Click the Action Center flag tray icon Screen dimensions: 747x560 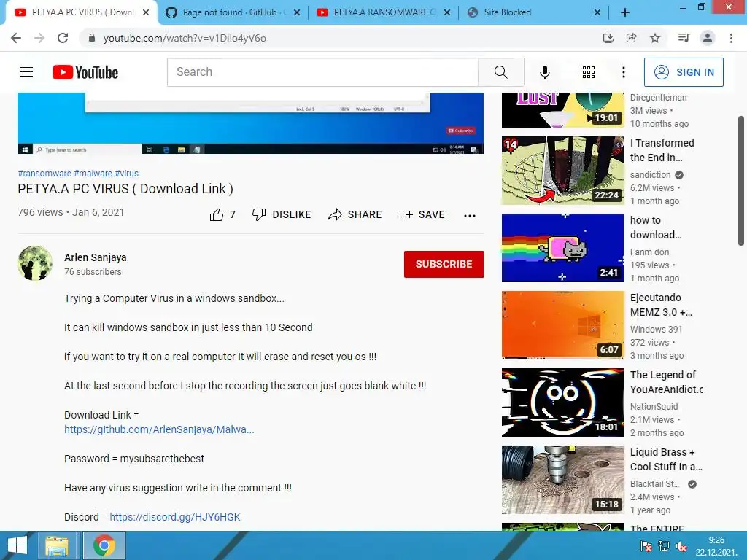646,546
